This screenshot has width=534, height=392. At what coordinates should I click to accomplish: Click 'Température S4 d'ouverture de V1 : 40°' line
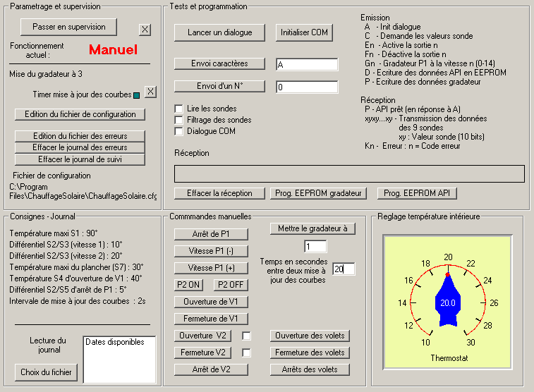click(75, 278)
